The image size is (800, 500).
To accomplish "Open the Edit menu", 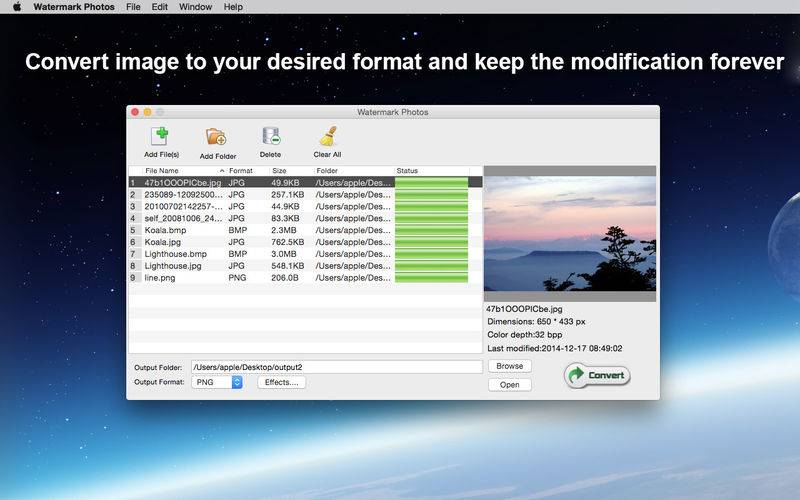I will pyautogui.click(x=160, y=7).
